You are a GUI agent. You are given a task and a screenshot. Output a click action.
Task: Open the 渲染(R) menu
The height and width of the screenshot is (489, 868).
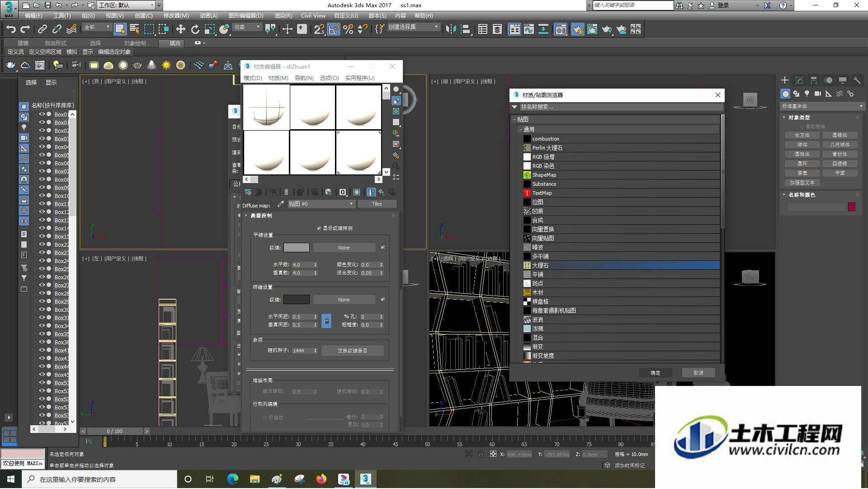pyautogui.click(x=283, y=15)
